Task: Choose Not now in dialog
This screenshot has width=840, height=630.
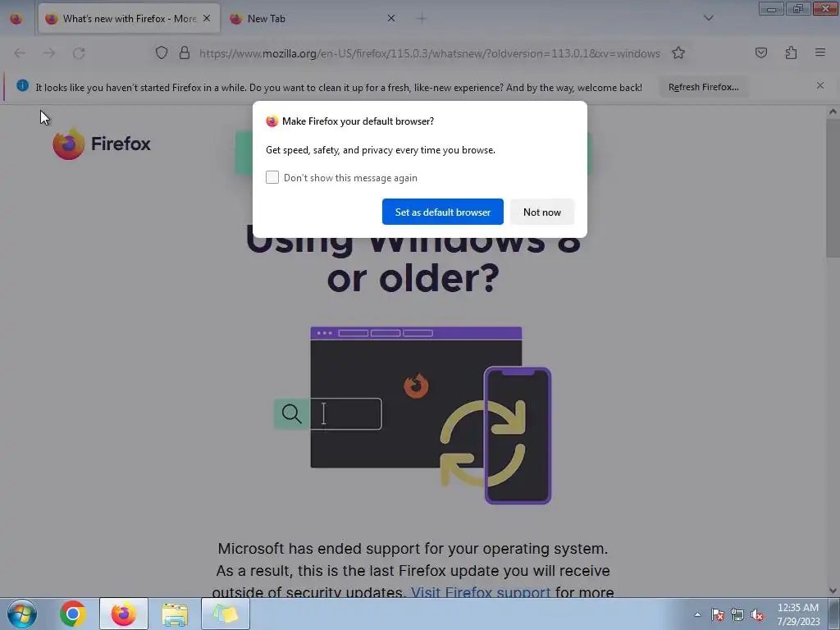Action: click(x=542, y=212)
